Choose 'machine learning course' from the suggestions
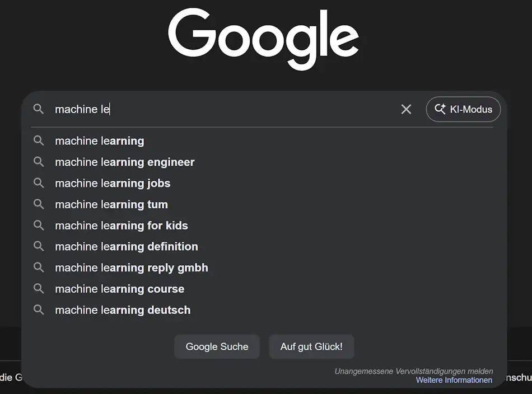532x394 pixels. point(119,289)
